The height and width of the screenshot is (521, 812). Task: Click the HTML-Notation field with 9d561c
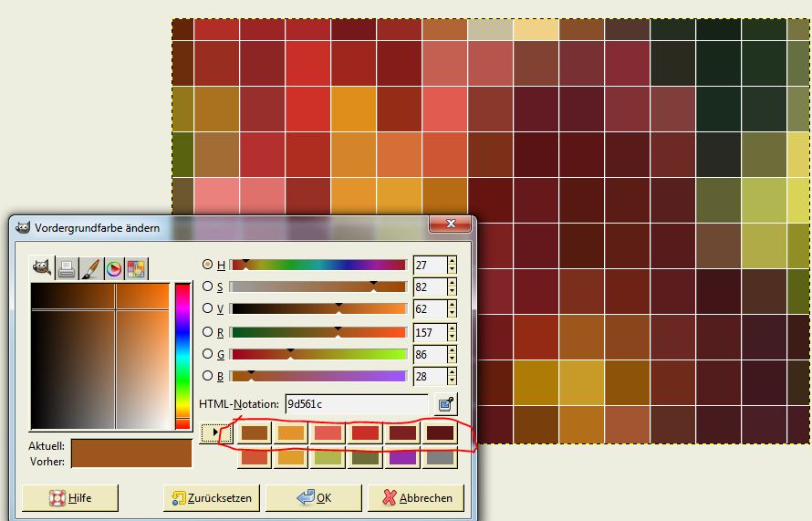click(x=357, y=404)
